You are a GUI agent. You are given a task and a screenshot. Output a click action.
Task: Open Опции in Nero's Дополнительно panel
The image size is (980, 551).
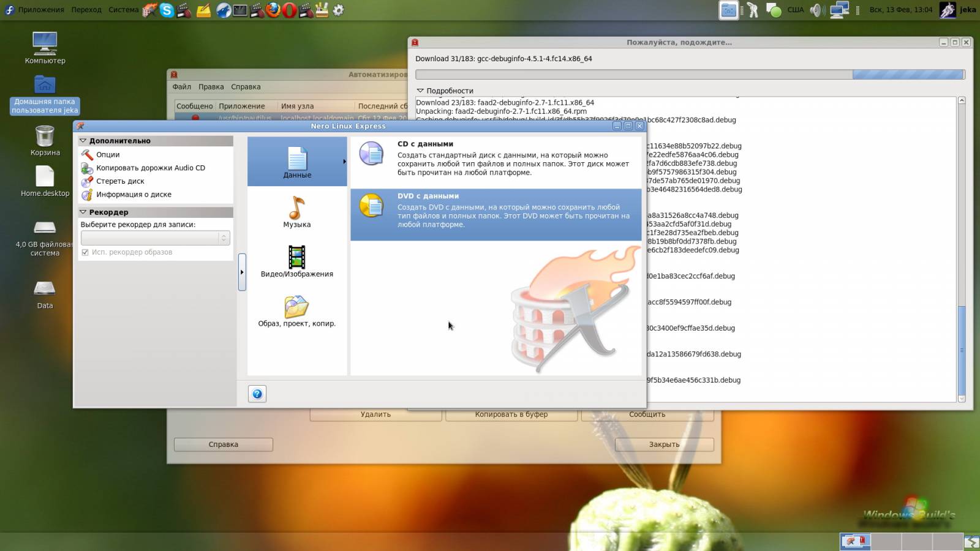click(x=107, y=154)
